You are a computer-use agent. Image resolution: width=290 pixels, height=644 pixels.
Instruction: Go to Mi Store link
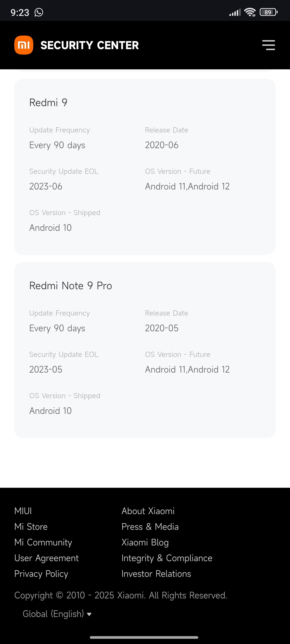(x=31, y=527)
